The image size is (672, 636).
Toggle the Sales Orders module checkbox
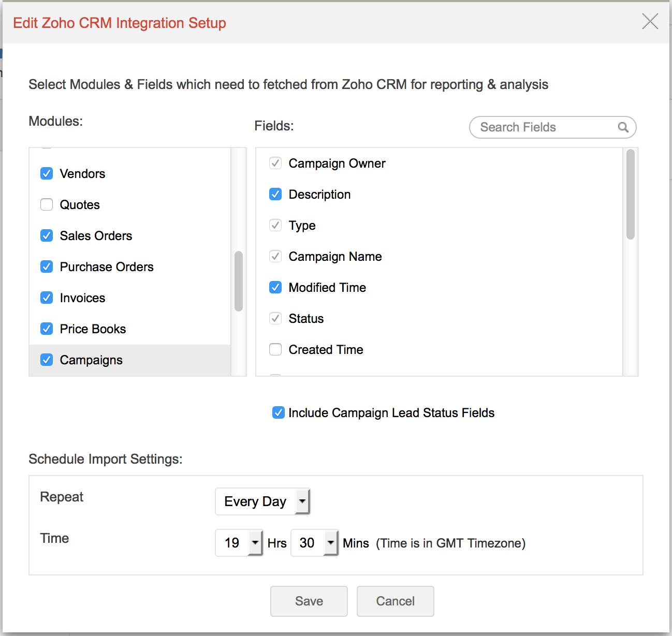[x=47, y=235]
